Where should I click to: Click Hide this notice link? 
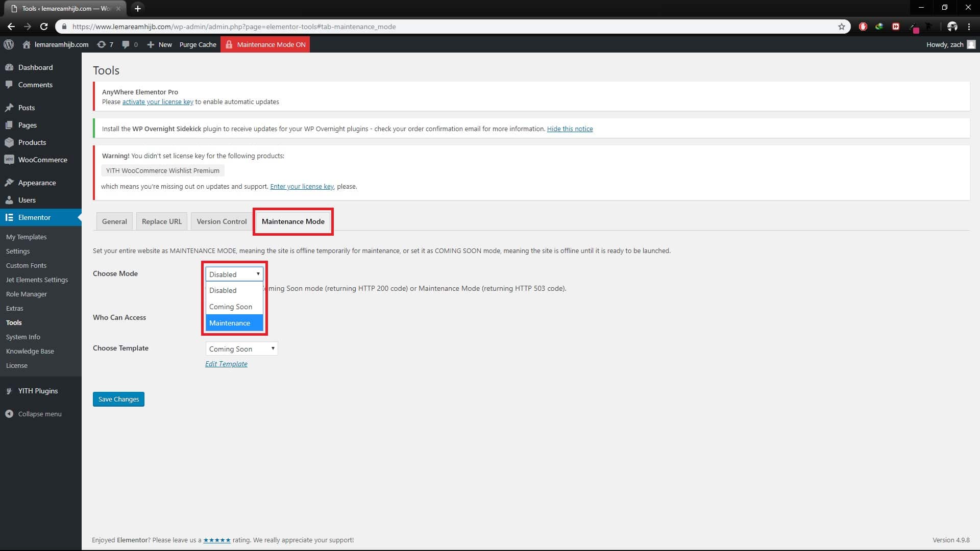tap(570, 129)
